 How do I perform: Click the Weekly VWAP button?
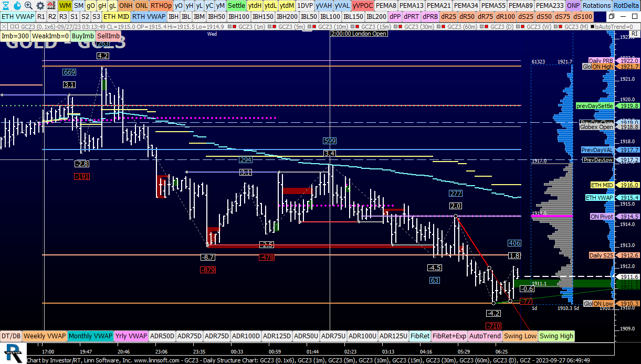(x=45, y=336)
